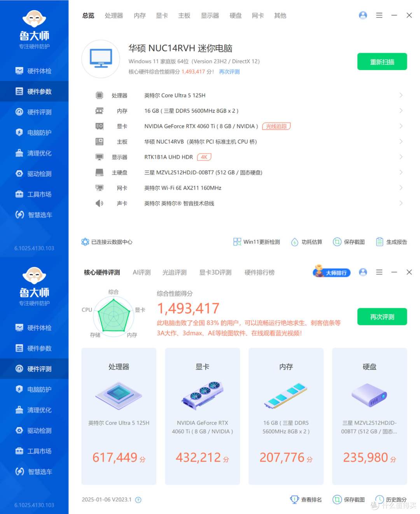The width and height of the screenshot is (420, 514).
Task: Open the hamburger menu in the lower window
Action: 379,272
